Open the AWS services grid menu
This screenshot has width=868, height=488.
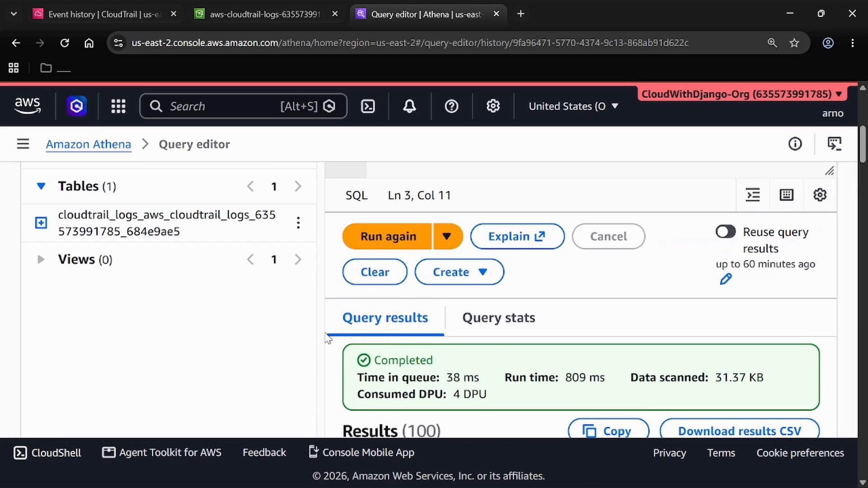coord(118,106)
